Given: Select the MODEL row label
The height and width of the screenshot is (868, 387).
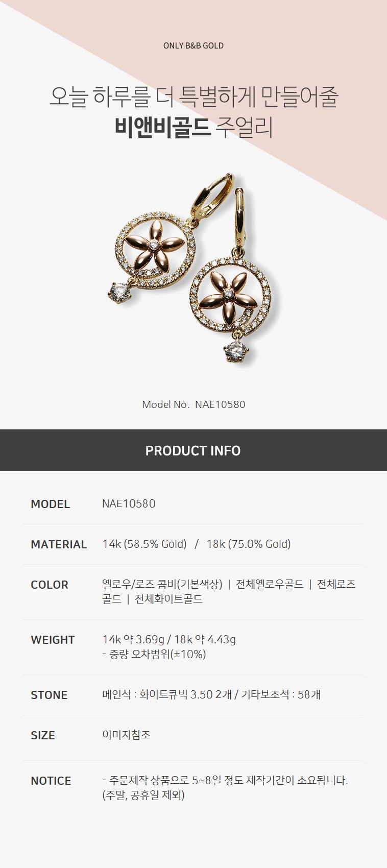Looking at the screenshot, I should click(x=51, y=504).
